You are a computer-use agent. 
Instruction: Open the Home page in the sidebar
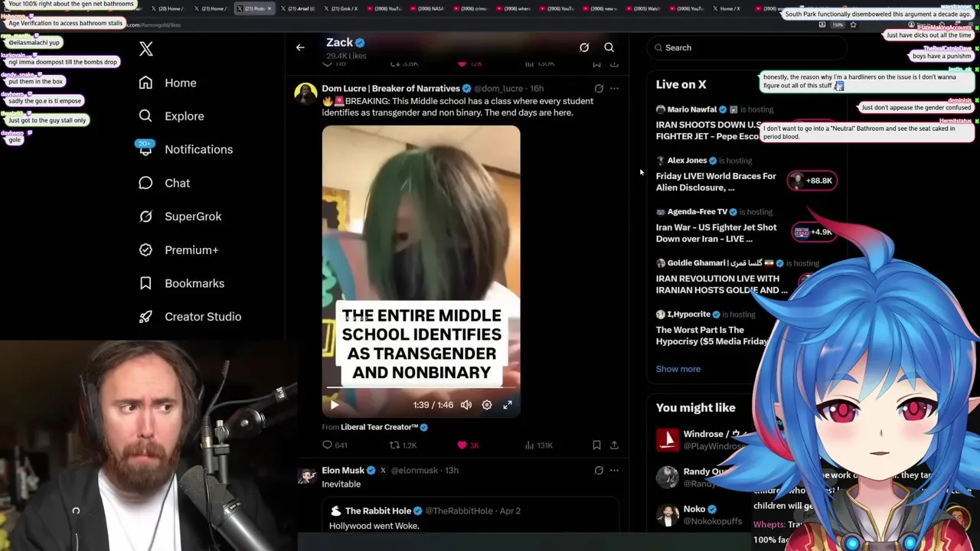(x=167, y=83)
